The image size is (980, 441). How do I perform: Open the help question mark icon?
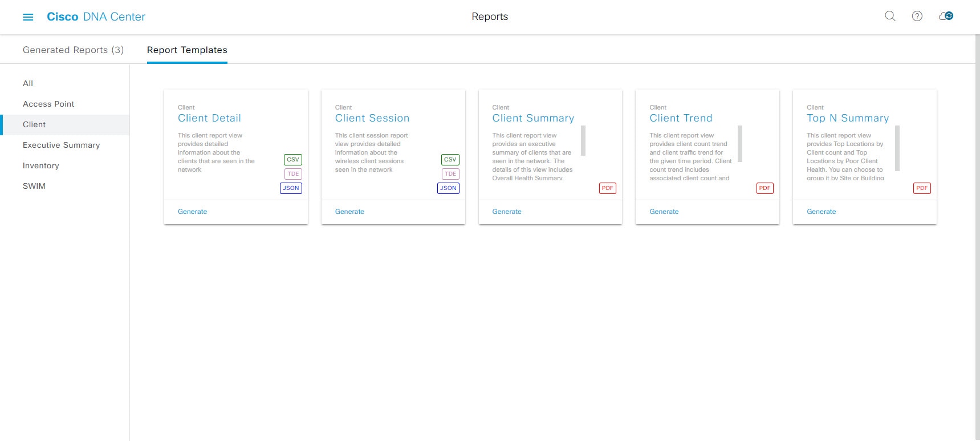coord(917,17)
